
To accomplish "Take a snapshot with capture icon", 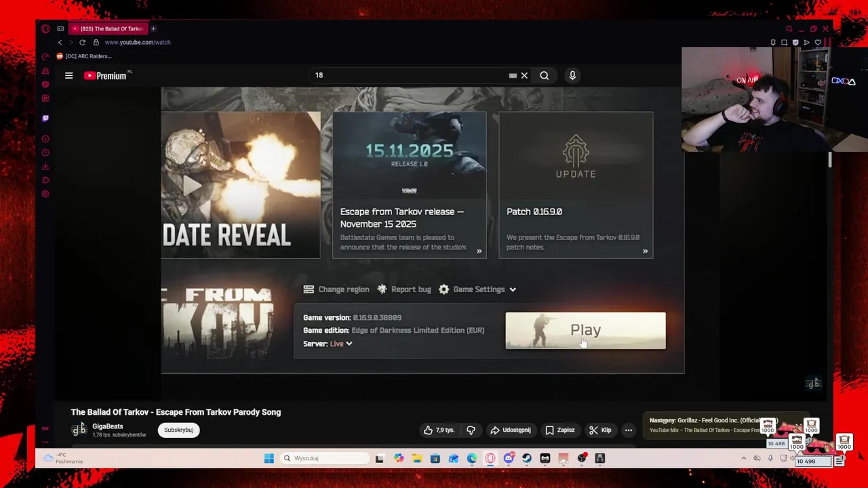I will 784,42.
